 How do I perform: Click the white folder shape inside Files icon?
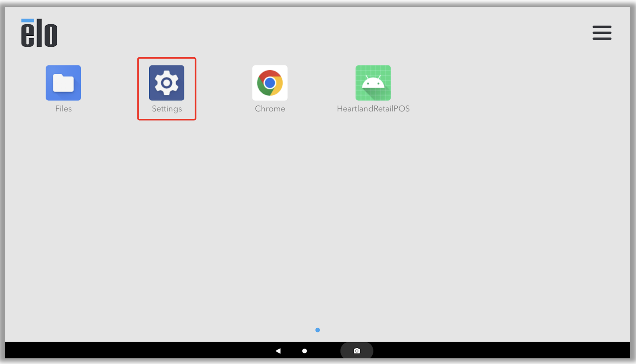coord(63,83)
